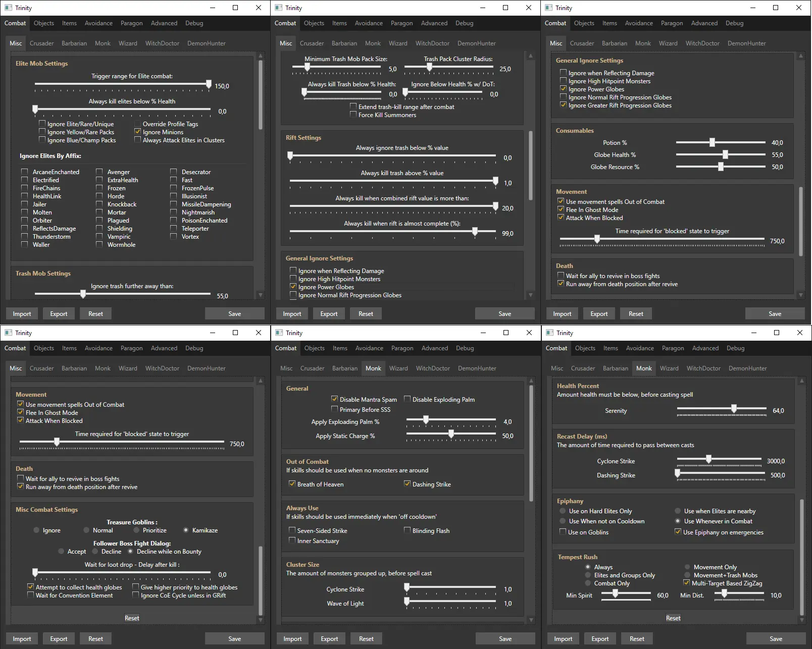
Task: Adjust the Potion % slider
Action: (721, 142)
